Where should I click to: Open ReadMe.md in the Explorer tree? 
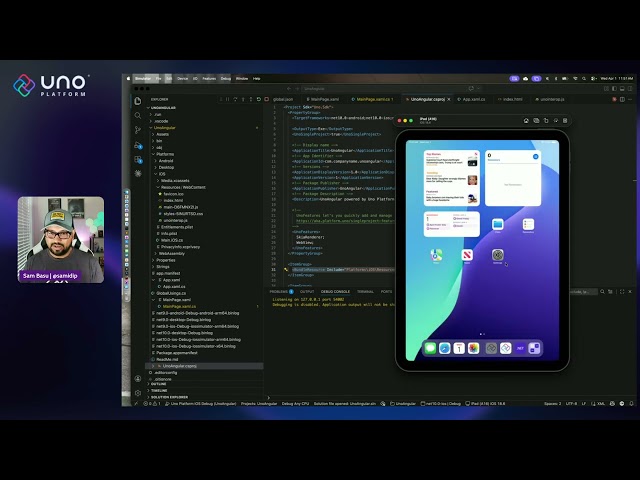point(167,359)
